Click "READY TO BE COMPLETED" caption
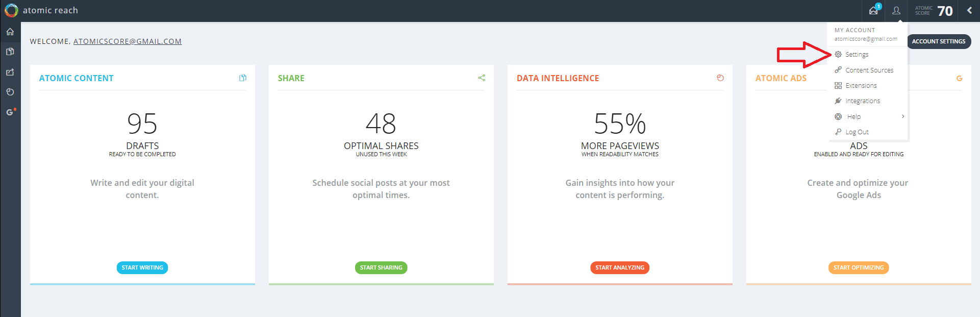Image resolution: width=980 pixels, height=317 pixels. pos(142,154)
